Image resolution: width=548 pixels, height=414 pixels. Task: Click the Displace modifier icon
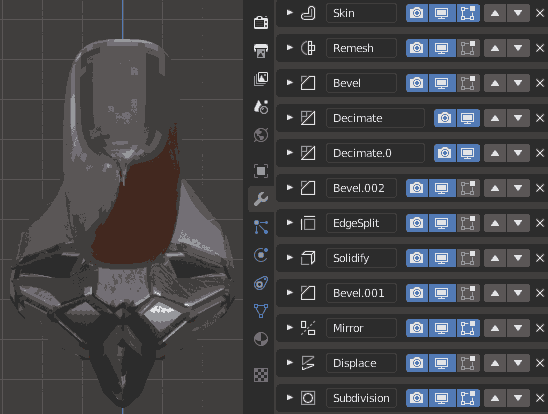308,363
